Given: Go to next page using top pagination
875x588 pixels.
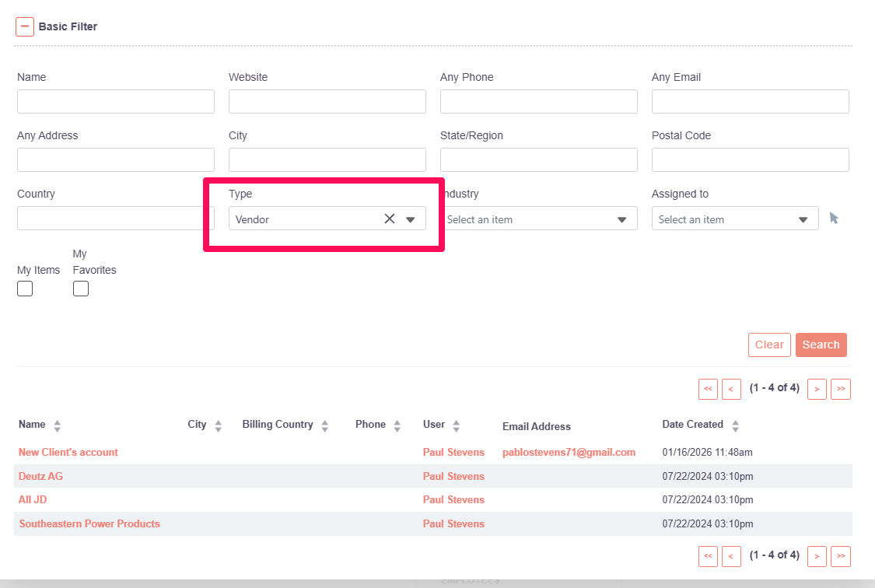Looking at the screenshot, I should point(817,389).
